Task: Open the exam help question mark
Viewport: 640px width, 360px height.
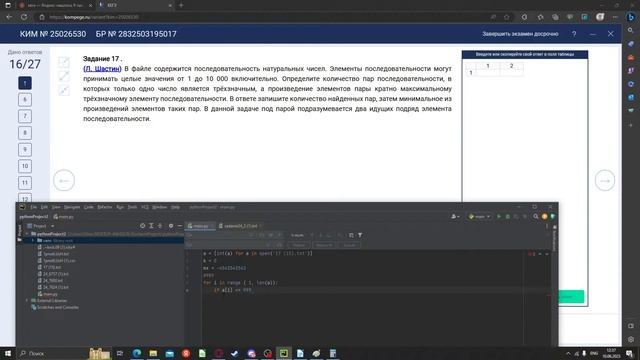Action: (574, 34)
